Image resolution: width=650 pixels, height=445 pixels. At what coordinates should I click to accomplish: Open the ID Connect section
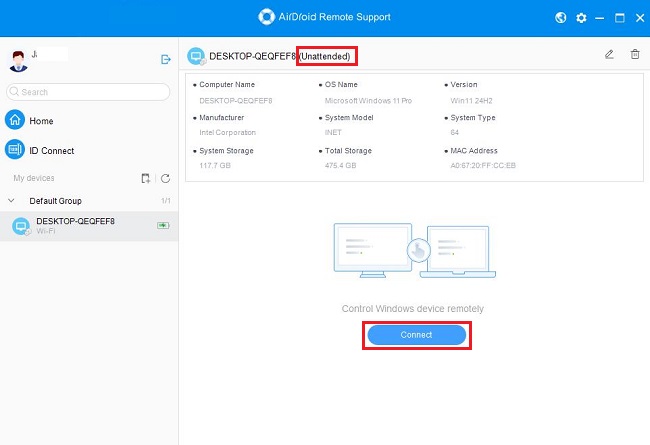(x=50, y=151)
